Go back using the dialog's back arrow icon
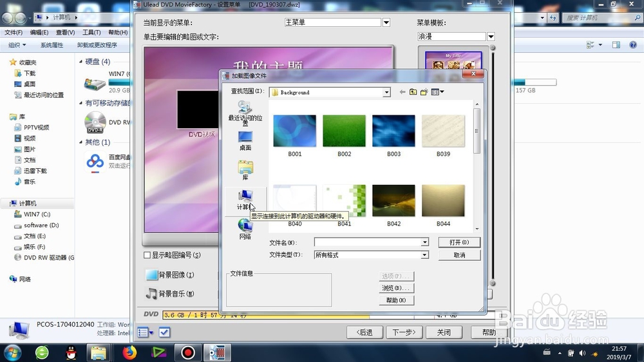Screen dimensions: 644x362 (402, 92)
